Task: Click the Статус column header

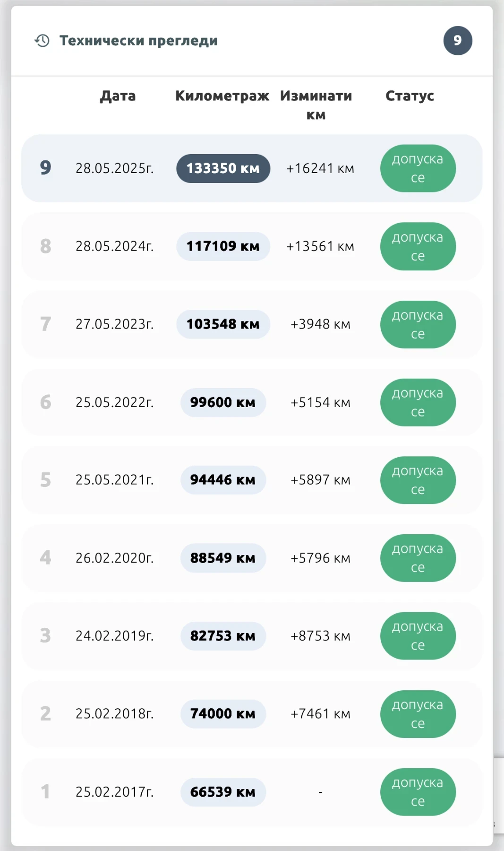Action: [x=410, y=96]
